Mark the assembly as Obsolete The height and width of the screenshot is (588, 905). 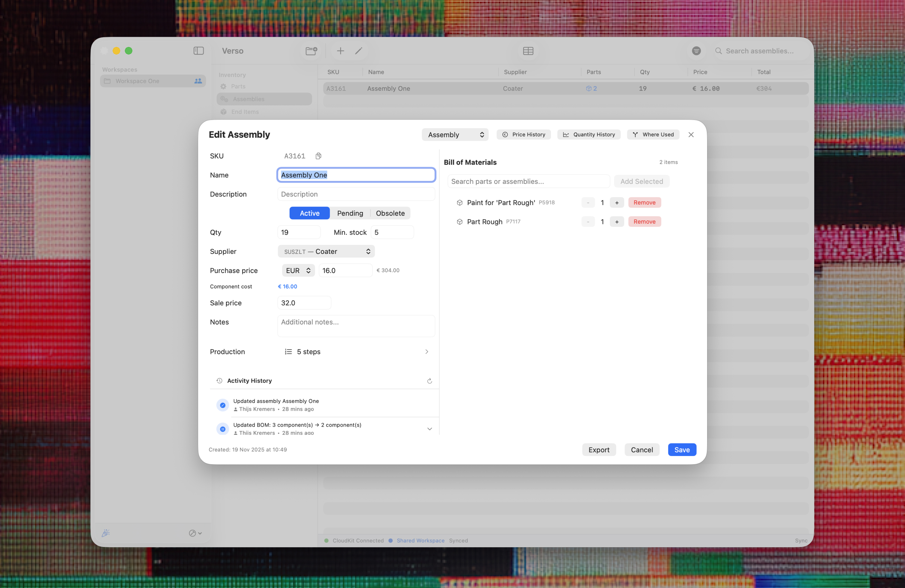[x=390, y=213]
